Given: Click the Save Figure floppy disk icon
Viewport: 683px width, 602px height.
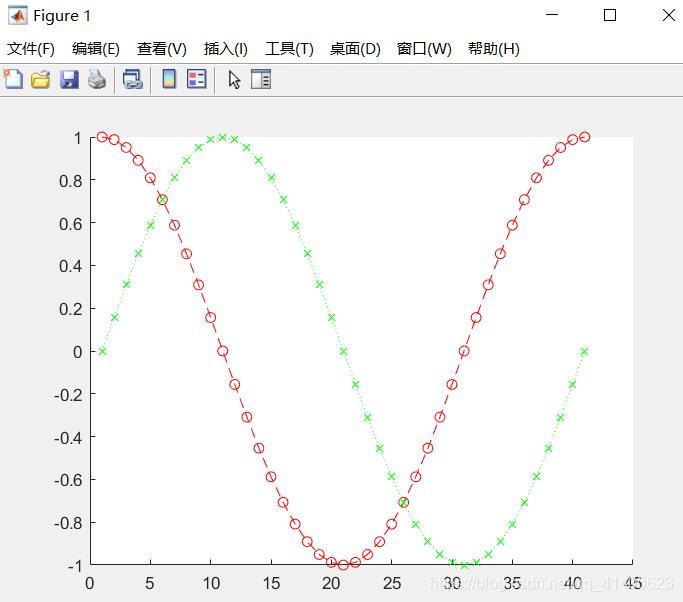Looking at the screenshot, I should 69,80.
